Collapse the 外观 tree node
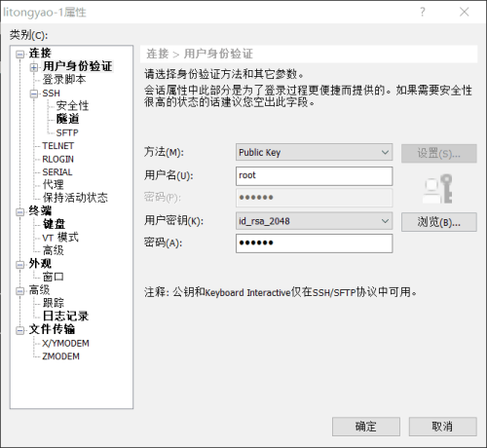Image resolution: width=487 pixels, height=448 pixels. click(x=20, y=265)
